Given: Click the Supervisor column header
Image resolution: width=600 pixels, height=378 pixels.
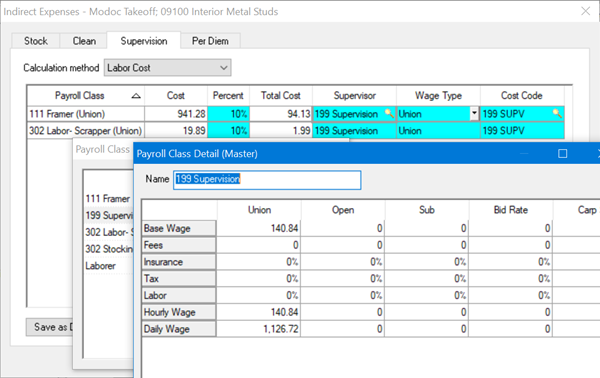Looking at the screenshot, I should (354, 96).
